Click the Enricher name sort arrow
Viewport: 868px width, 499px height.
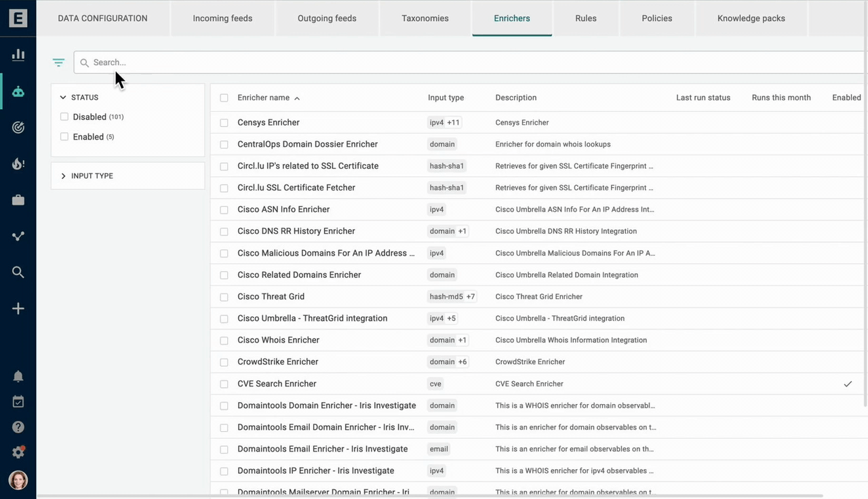(297, 98)
